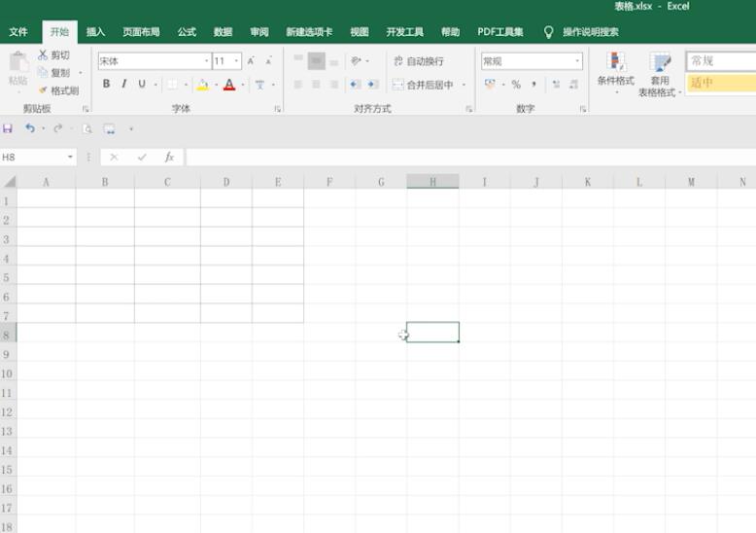
Task: Click the accounting number format icon
Action: pyautogui.click(x=490, y=85)
